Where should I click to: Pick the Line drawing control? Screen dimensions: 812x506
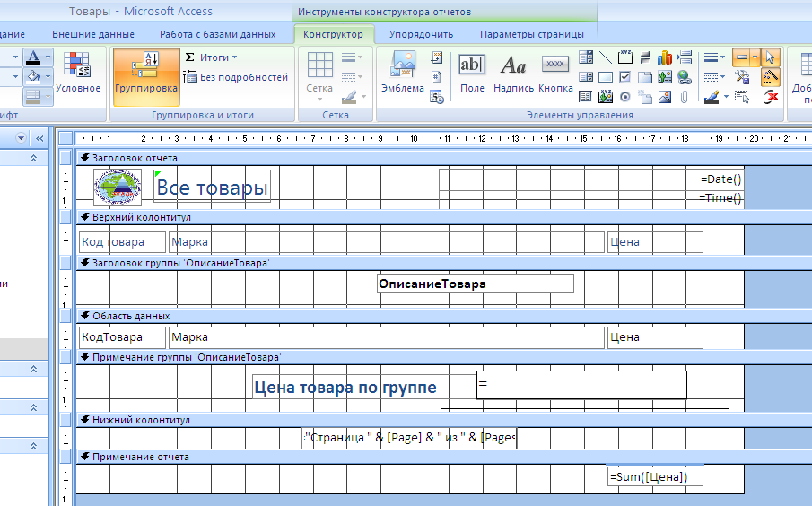[x=606, y=57]
